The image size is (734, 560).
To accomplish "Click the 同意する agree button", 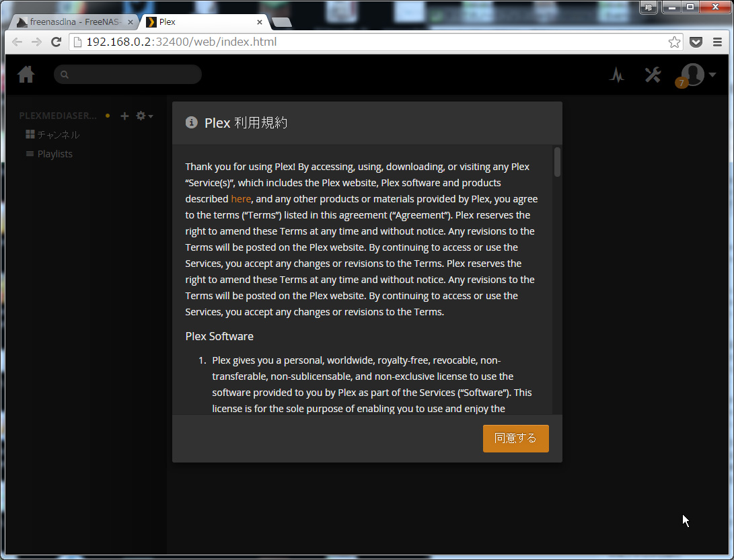I will (x=516, y=438).
